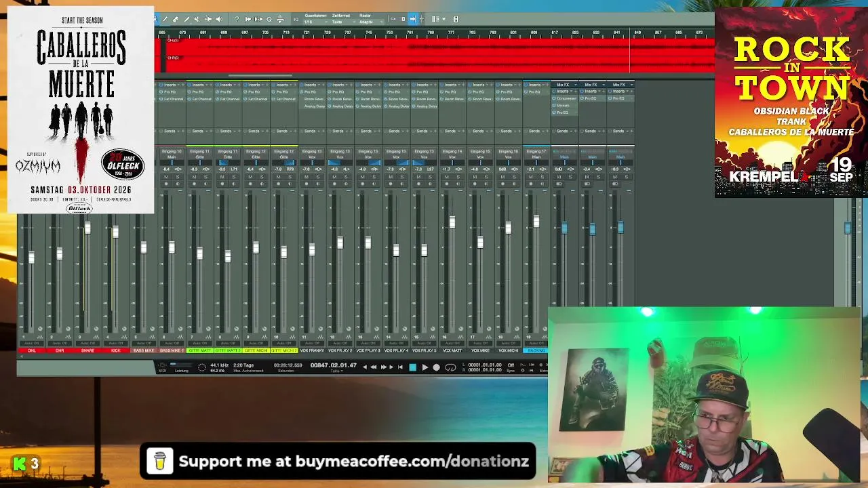Select the GITTE MICHI 2 channel label

284,350
